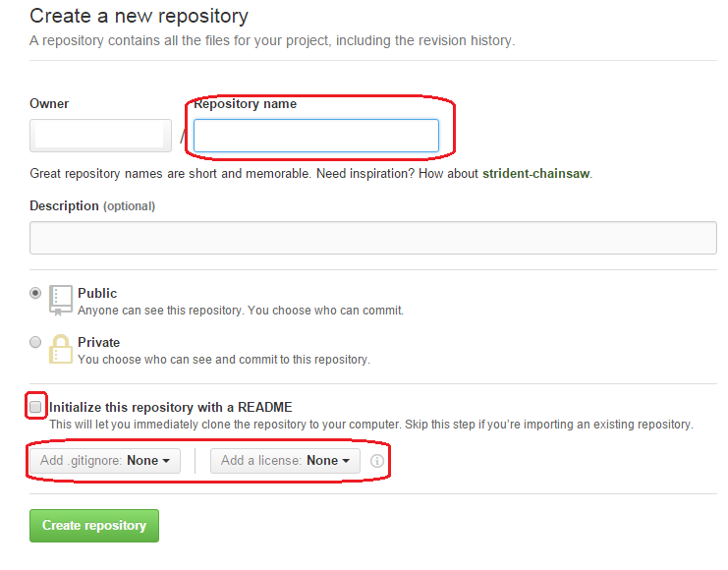Open the Add .gitignore dropdown
This screenshot has width=728, height=570.
click(x=105, y=460)
